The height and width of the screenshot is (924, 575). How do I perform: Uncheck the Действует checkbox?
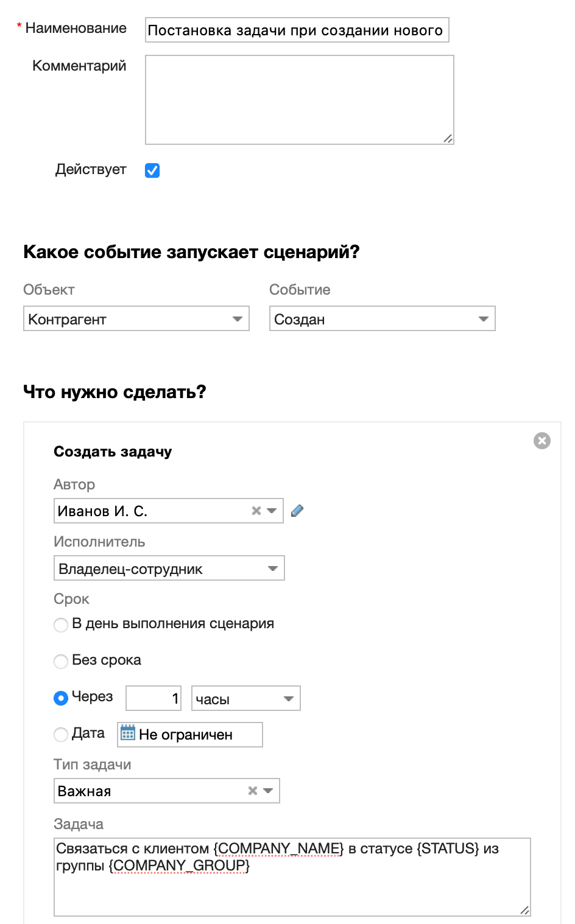tap(153, 170)
